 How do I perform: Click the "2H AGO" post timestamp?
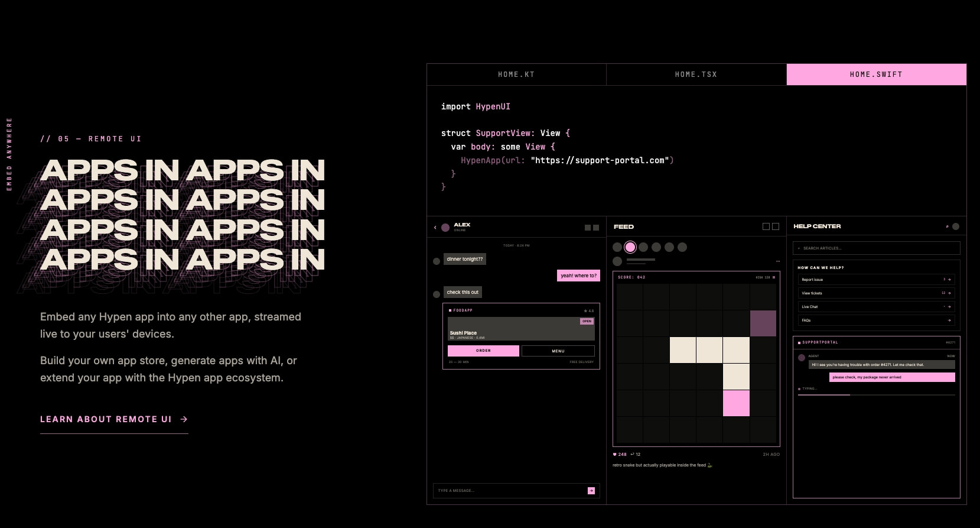tap(771, 455)
